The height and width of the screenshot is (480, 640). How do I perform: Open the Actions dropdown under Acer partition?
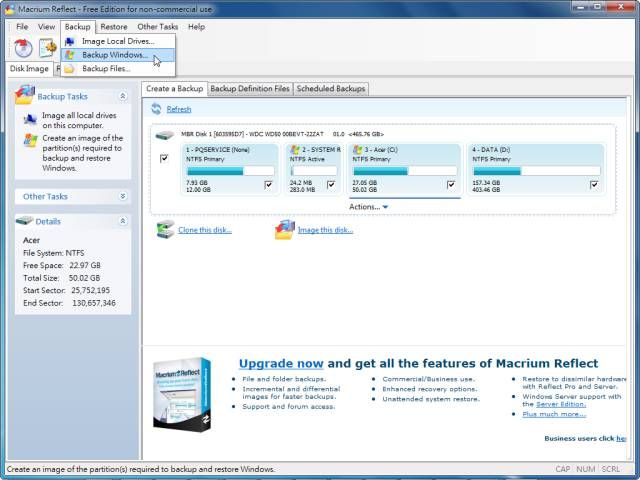[368, 207]
